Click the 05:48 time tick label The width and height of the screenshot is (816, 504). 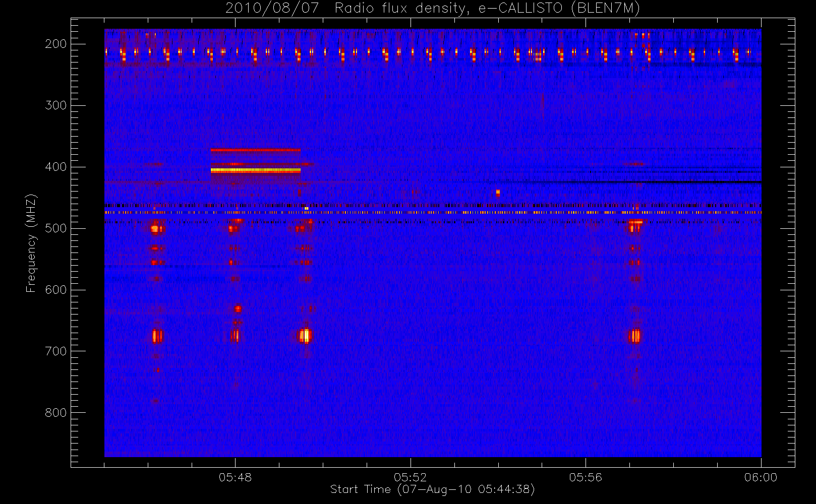[235, 477]
